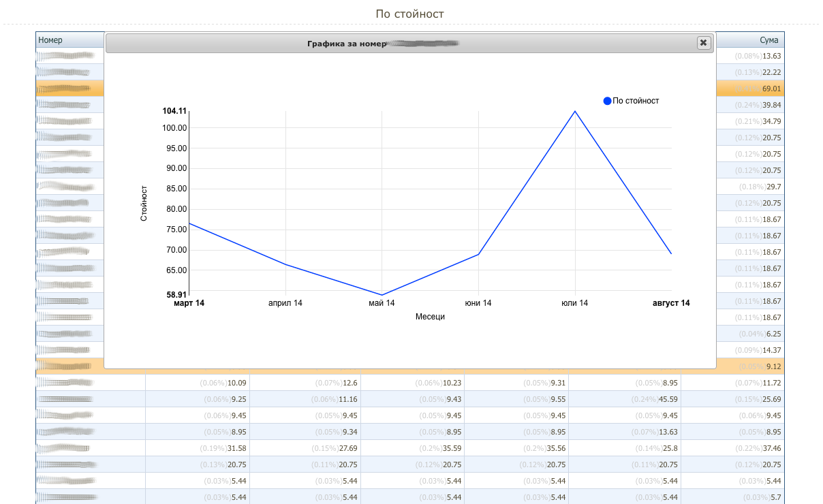This screenshot has height=504, width=823.
Task: Click the Месеци axis title
Action: click(x=430, y=317)
